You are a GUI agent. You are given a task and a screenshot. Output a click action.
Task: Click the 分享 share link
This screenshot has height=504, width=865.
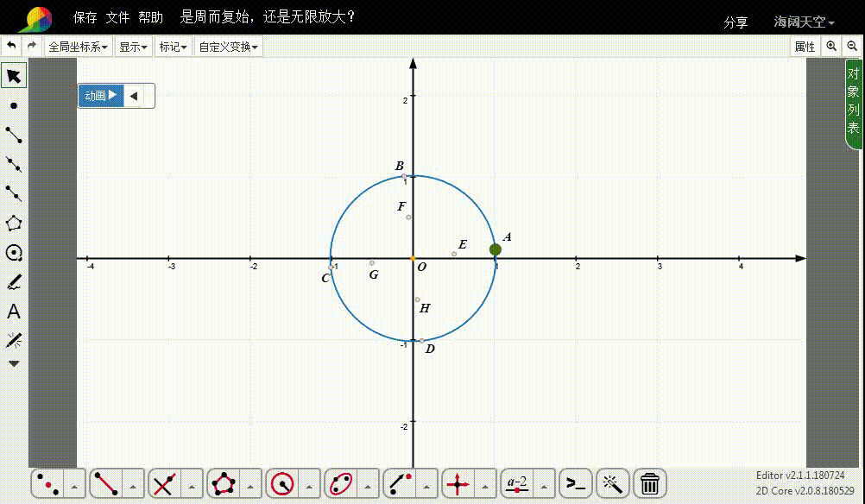coord(736,22)
